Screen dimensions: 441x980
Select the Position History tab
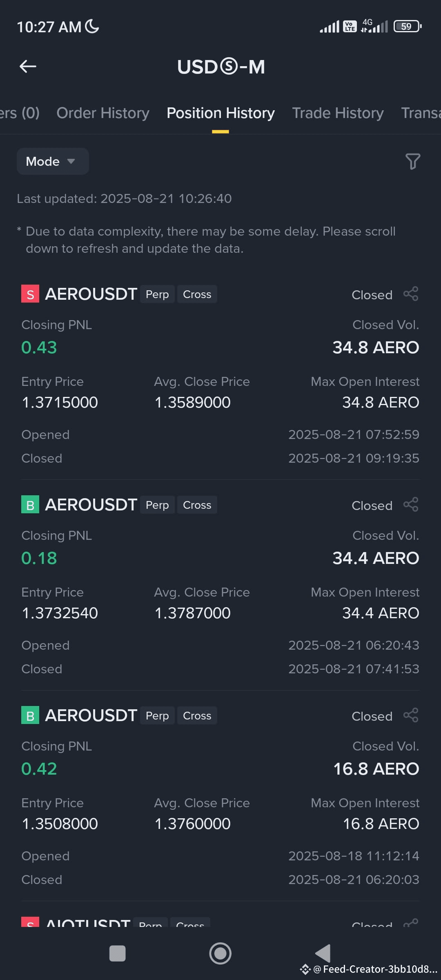220,113
